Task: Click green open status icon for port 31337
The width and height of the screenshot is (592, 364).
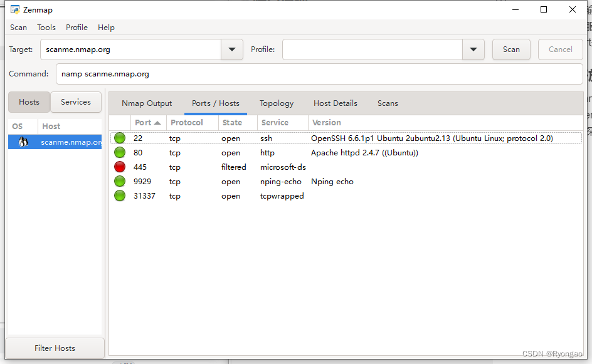Action: (120, 195)
